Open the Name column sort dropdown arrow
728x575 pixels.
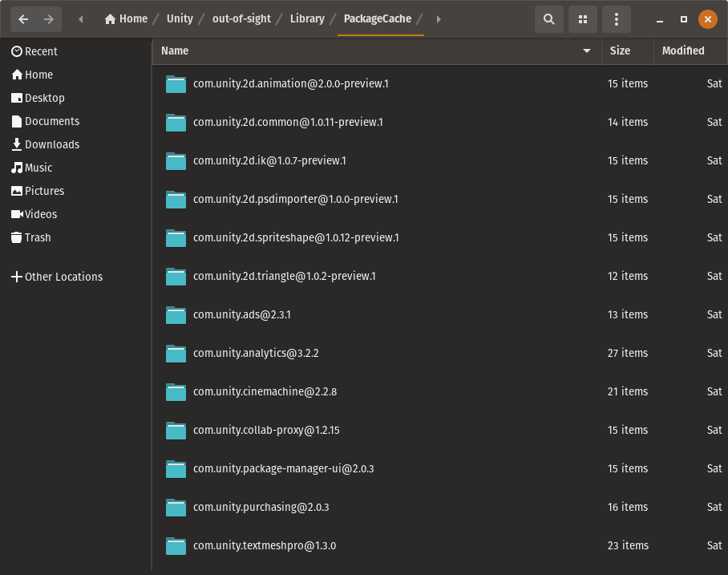click(x=586, y=51)
